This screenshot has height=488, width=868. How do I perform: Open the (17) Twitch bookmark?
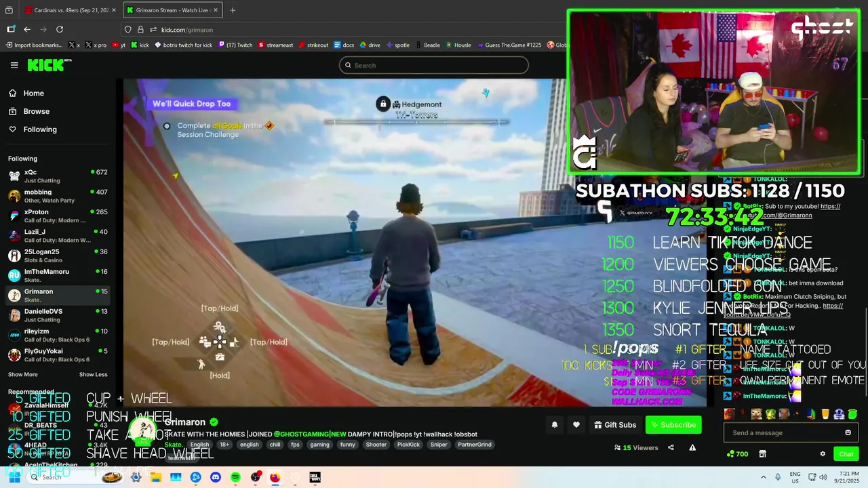(x=235, y=45)
